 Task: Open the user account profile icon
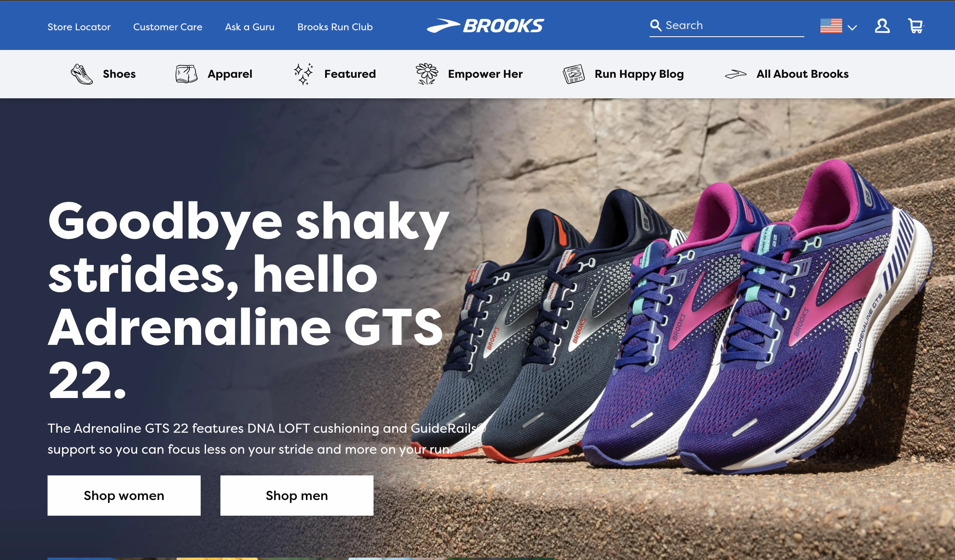pos(882,26)
